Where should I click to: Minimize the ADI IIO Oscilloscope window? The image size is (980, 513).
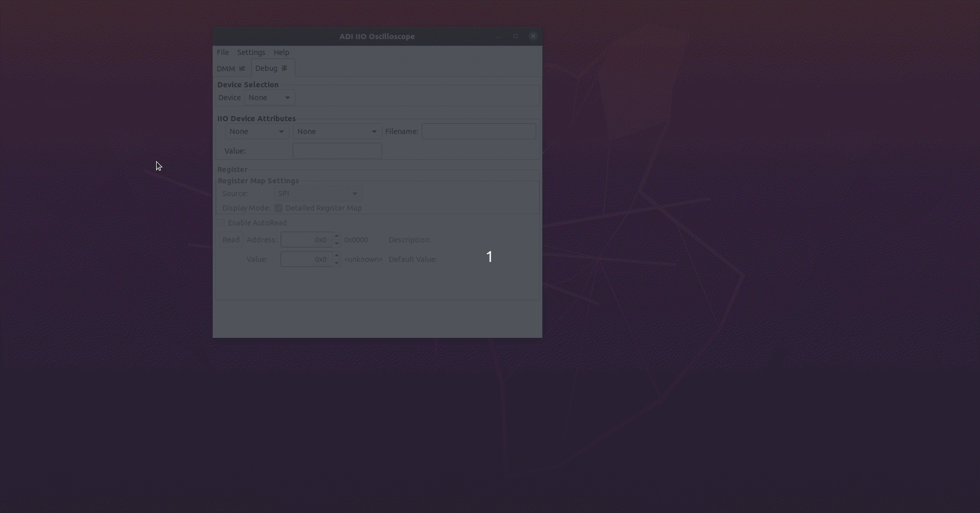click(498, 36)
